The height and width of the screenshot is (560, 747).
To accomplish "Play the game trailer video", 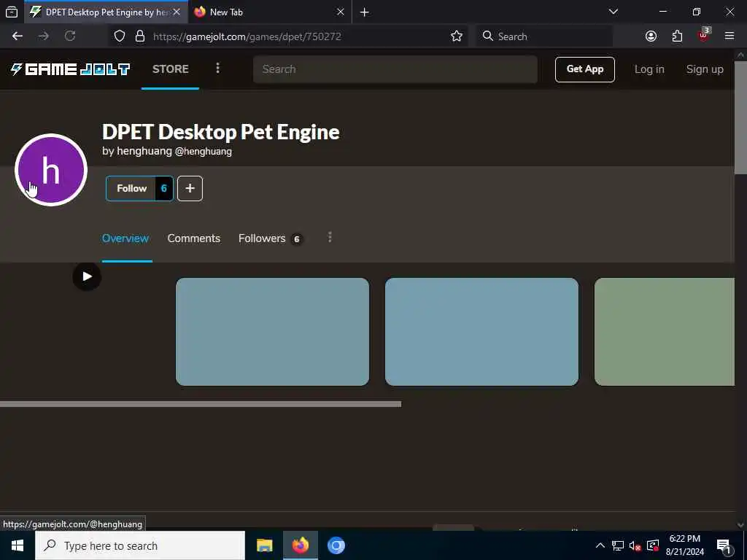I will pyautogui.click(x=87, y=276).
